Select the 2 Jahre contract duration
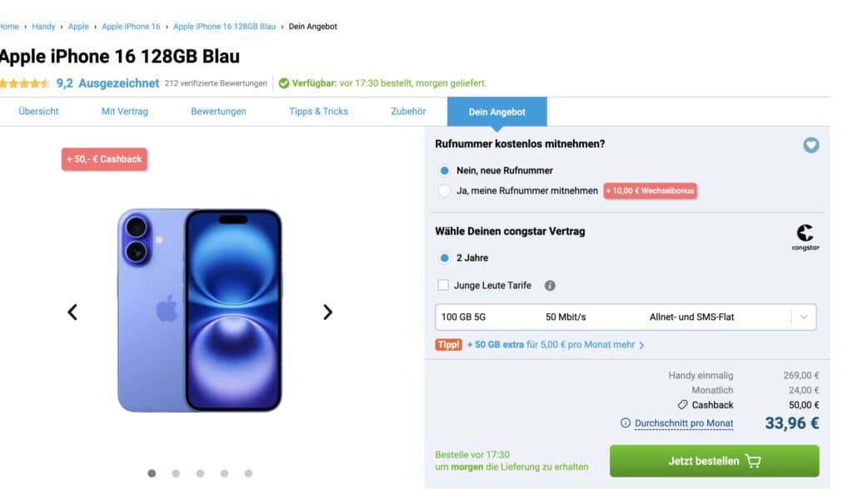This screenshot has width=853, height=504. coord(445,258)
